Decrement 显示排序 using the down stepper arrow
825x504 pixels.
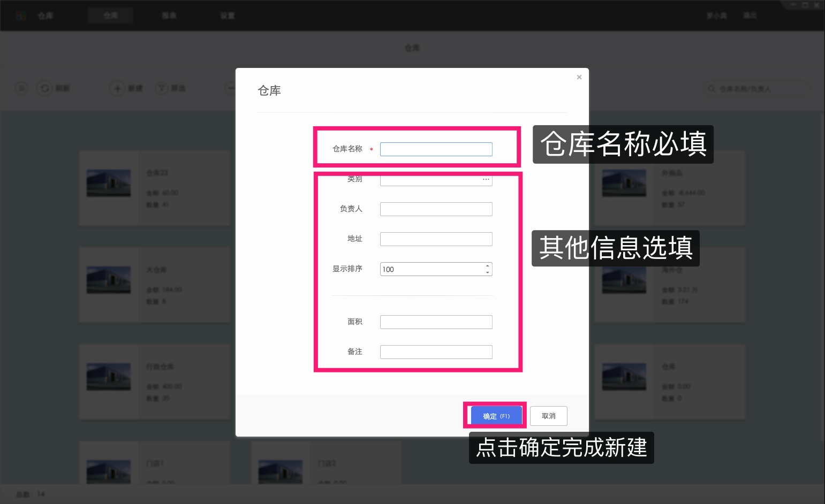[x=487, y=272]
